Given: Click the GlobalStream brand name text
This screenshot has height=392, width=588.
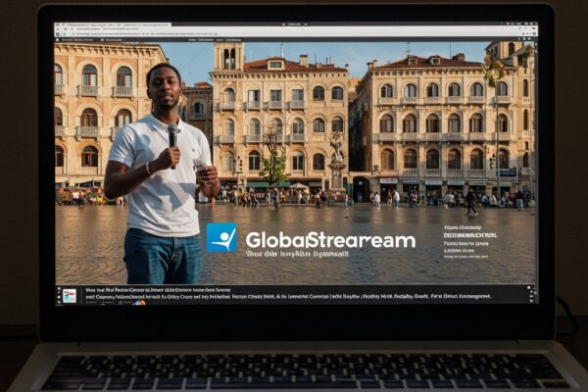Looking at the screenshot, I should 330,240.
